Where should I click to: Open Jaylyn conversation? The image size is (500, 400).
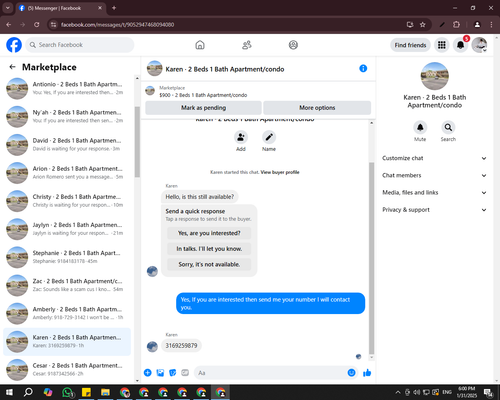click(67, 229)
